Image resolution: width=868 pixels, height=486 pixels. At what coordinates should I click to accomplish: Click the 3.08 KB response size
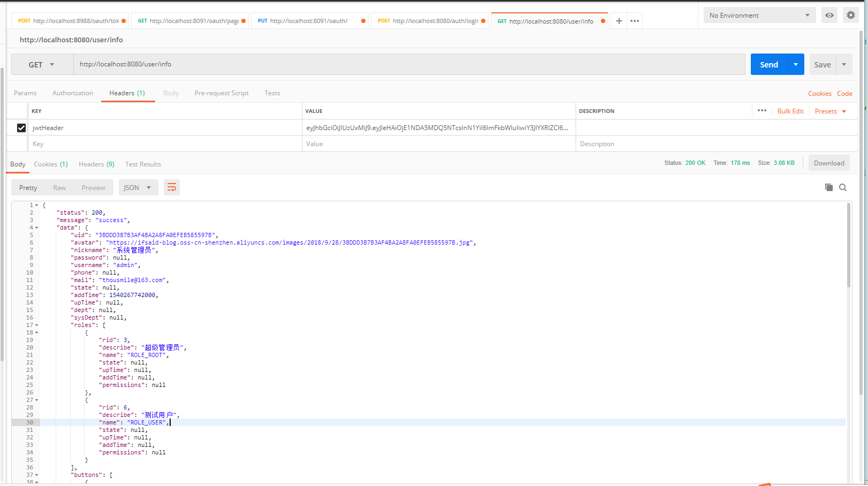pyautogui.click(x=784, y=163)
